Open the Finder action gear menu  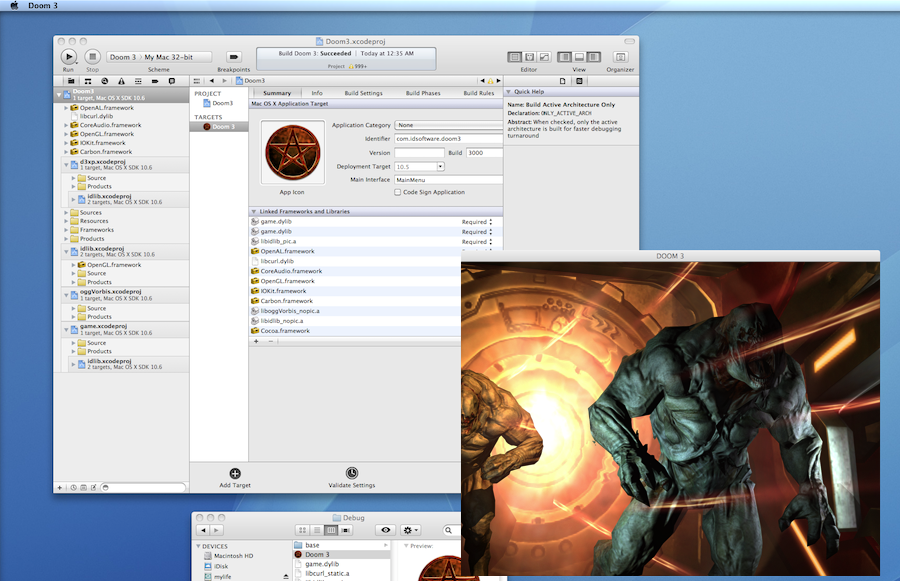point(410,530)
